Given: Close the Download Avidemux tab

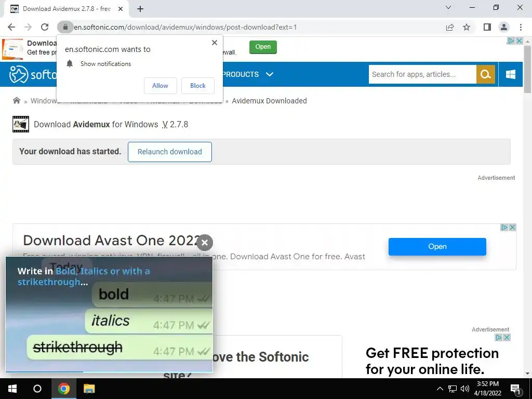Looking at the screenshot, I should [121, 9].
